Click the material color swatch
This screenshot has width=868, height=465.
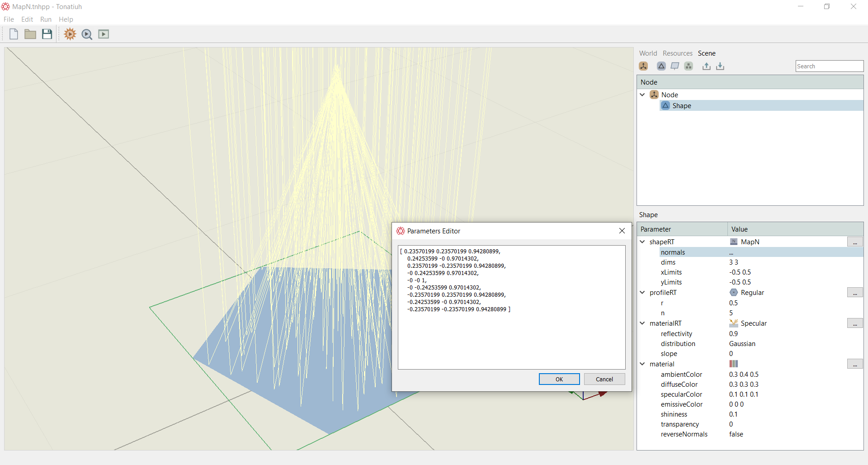click(733, 364)
